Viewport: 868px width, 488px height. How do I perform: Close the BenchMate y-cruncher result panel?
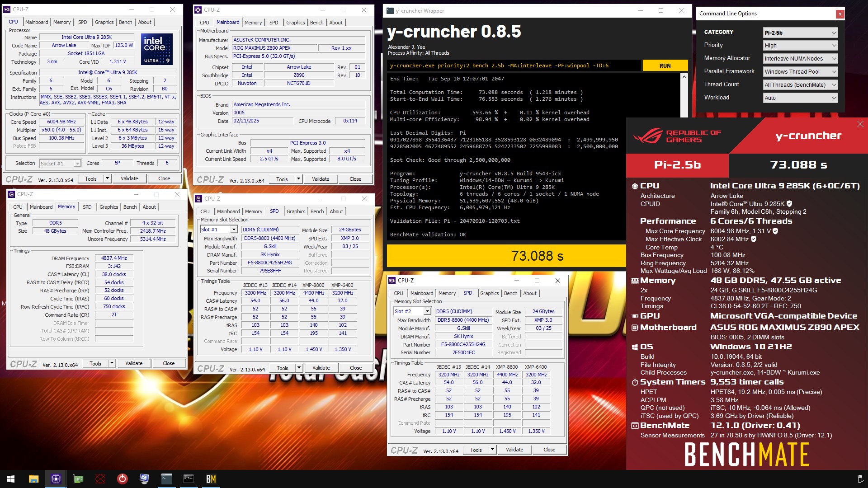click(x=860, y=124)
